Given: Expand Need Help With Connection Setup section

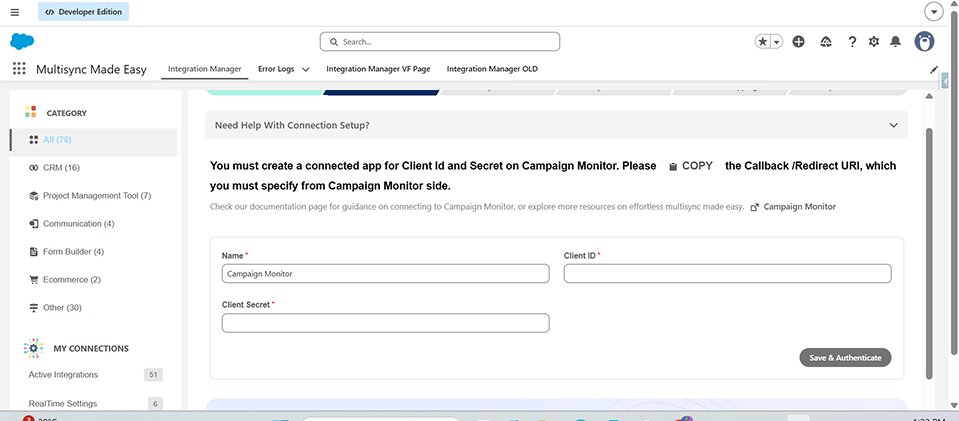Looking at the screenshot, I should [x=557, y=125].
